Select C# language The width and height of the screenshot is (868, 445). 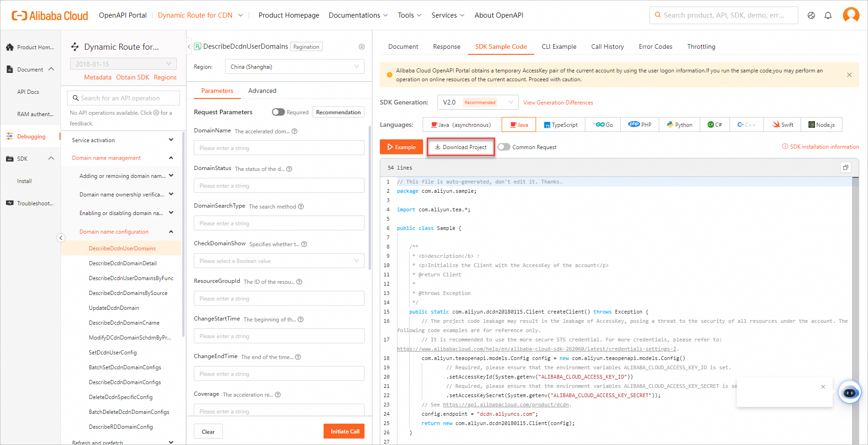pos(715,124)
